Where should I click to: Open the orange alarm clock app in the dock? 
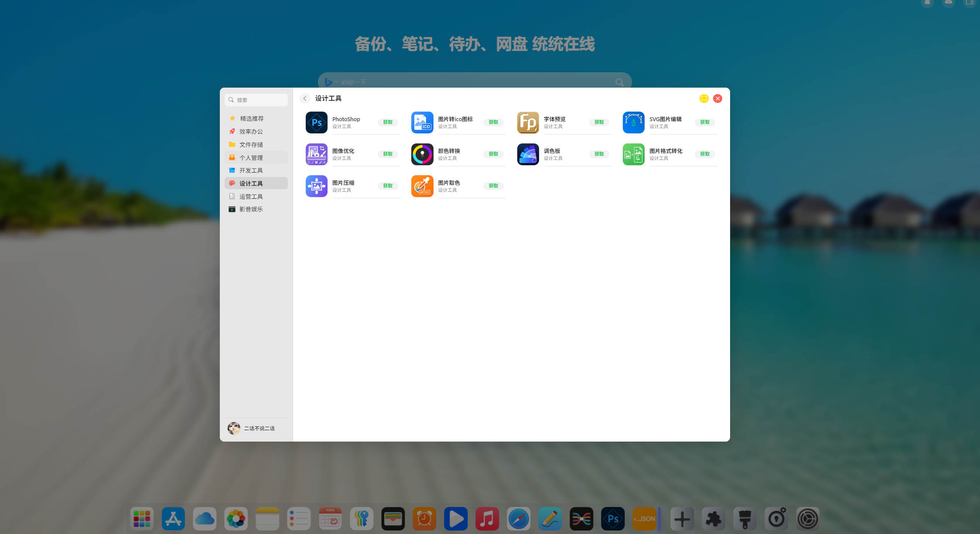[424, 519]
